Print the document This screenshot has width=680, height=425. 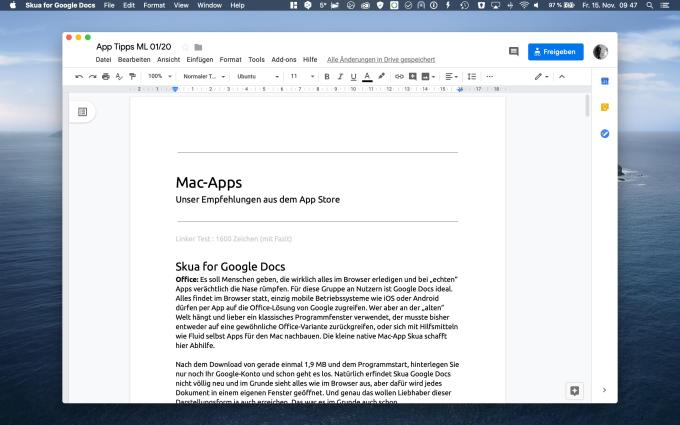click(106, 77)
